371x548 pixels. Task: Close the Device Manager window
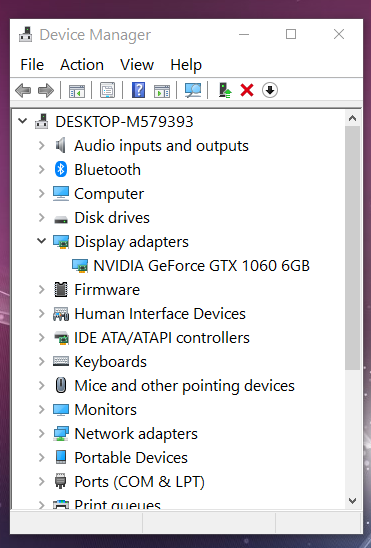[x=339, y=34]
